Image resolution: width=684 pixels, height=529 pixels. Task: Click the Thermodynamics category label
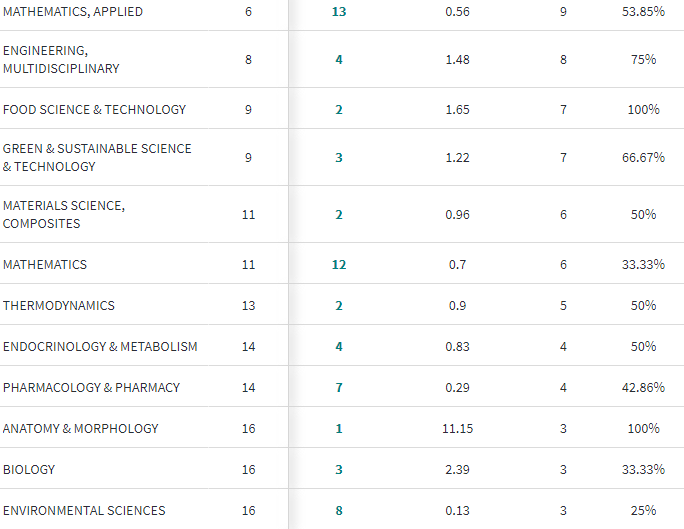click(58, 306)
